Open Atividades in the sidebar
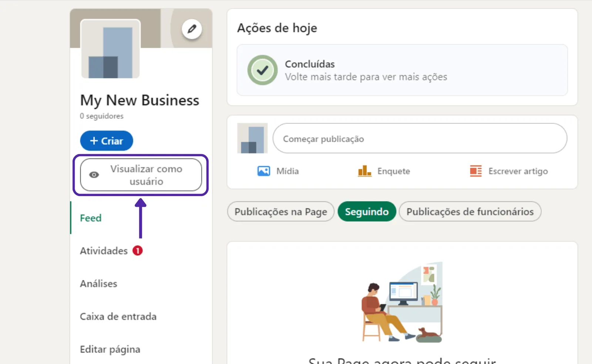 [x=104, y=251]
